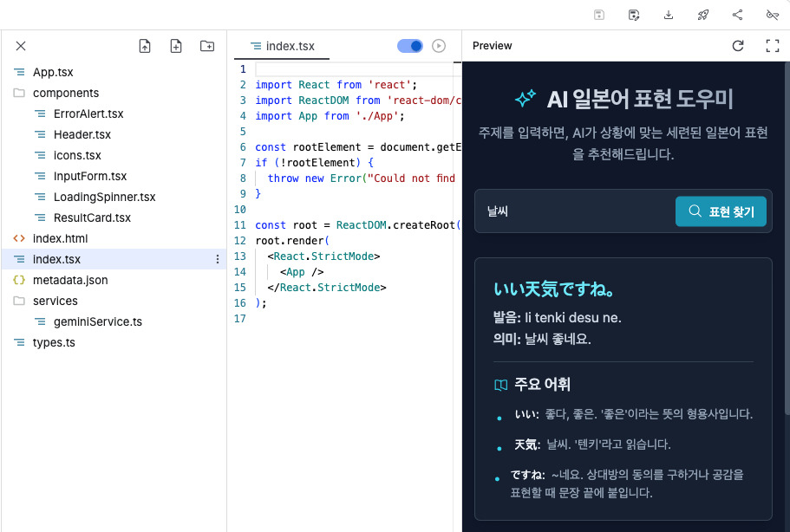Click the book icon next to 주요 어휘
Image resolution: width=790 pixels, height=532 pixels.
pos(501,385)
